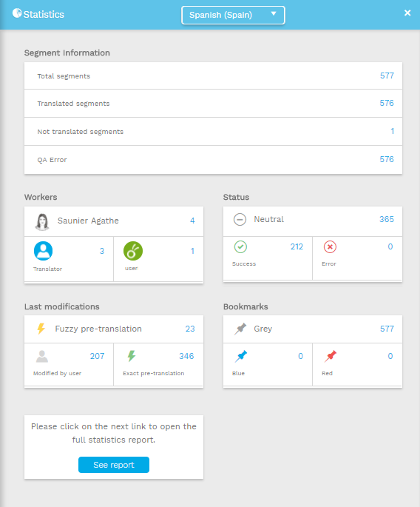Viewport: 420px width, 507px height.
Task: Click the dropdown arrow beside Spanish (Spain)
Action: pos(274,13)
